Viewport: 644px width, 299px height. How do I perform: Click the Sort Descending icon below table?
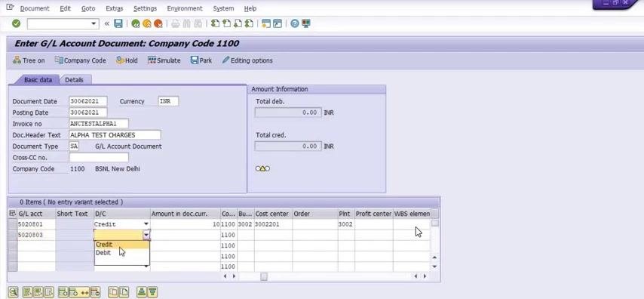tap(152, 292)
